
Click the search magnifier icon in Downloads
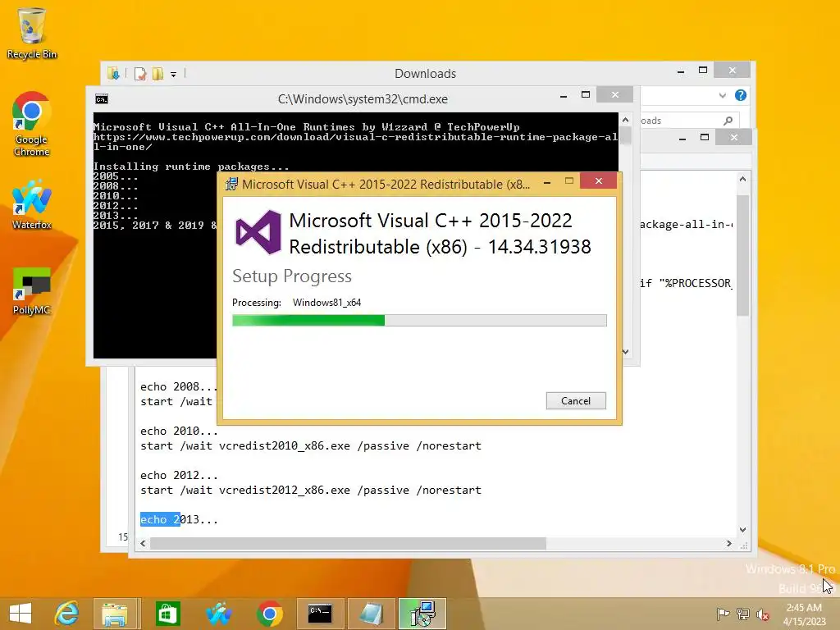click(x=728, y=121)
